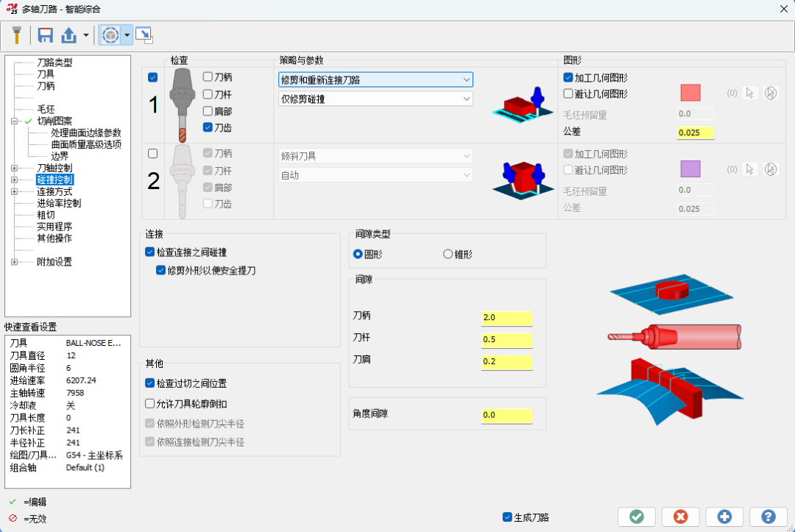Check the row 1 肩部 checkbox
This screenshot has width=795, height=532.
[x=208, y=111]
